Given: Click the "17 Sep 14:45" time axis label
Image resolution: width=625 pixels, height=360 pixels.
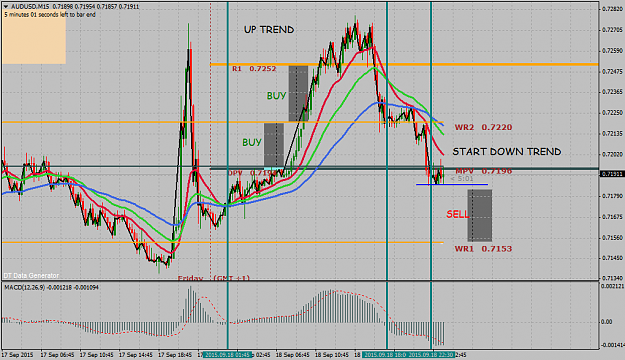Looking at the screenshot, I should pyautogui.click(x=136, y=354).
